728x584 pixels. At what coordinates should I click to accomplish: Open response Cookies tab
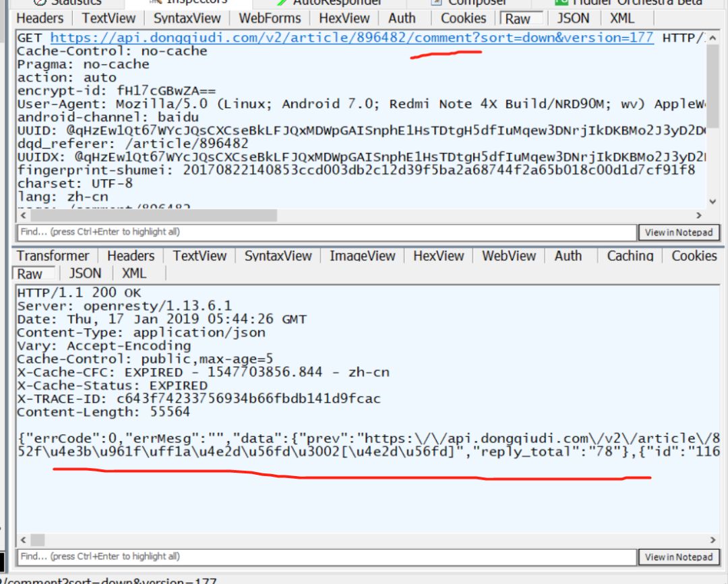coord(694,256)
